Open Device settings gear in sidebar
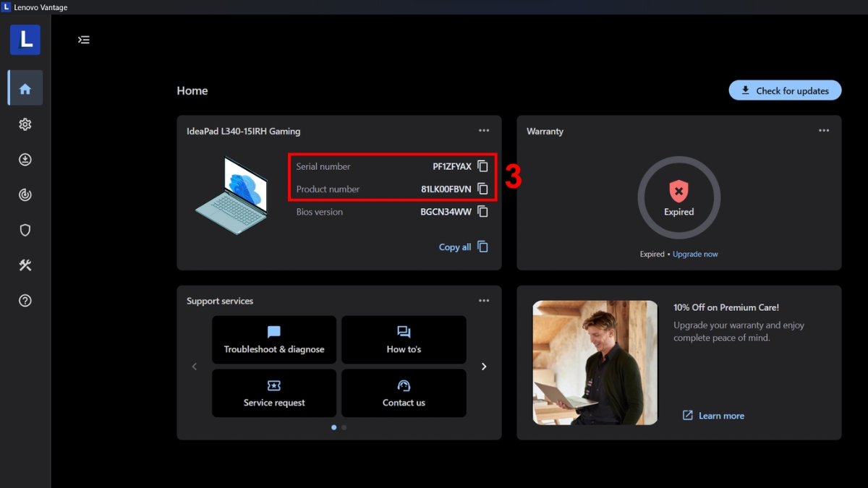868x488 pixels. click(25, 124)
